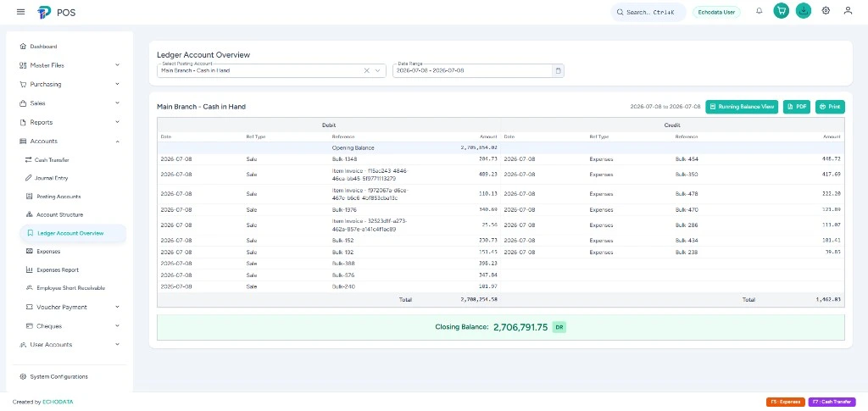Click the Master Files icon
Screen dimensions: 868x411
[x=23, y=65]
